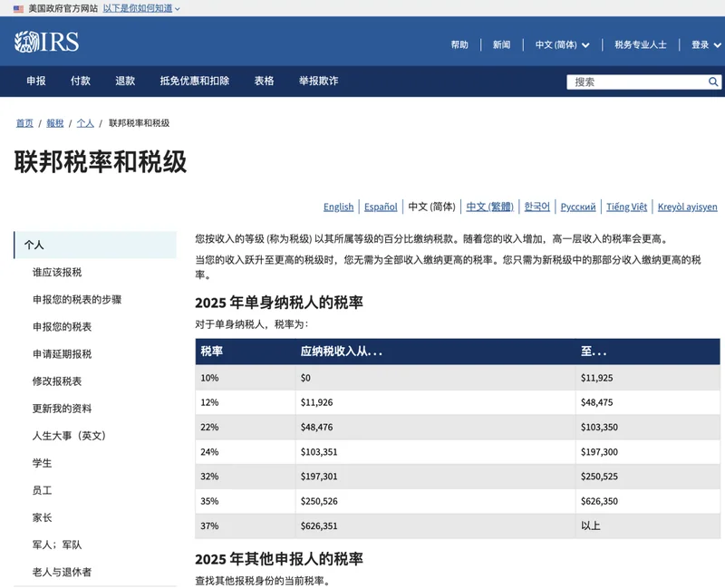Expand the 以下是你如何知道 disclosure
The width and height of the screenshot is (725, 588).
pos(141,8)
